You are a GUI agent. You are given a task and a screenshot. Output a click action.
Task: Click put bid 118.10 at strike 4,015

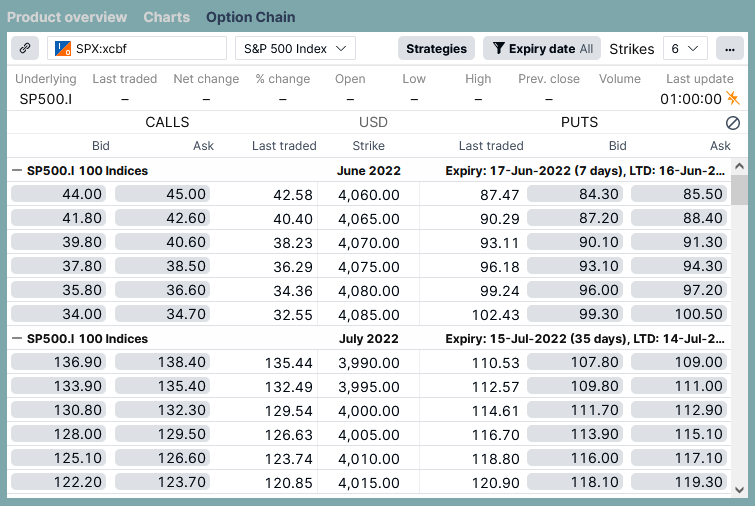coord(575,482)
